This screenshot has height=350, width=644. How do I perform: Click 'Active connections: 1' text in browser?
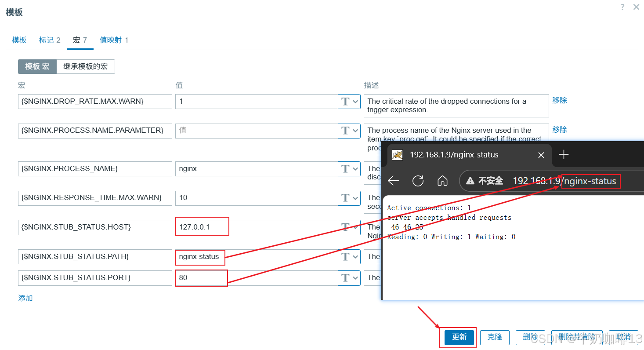point(429,208)
